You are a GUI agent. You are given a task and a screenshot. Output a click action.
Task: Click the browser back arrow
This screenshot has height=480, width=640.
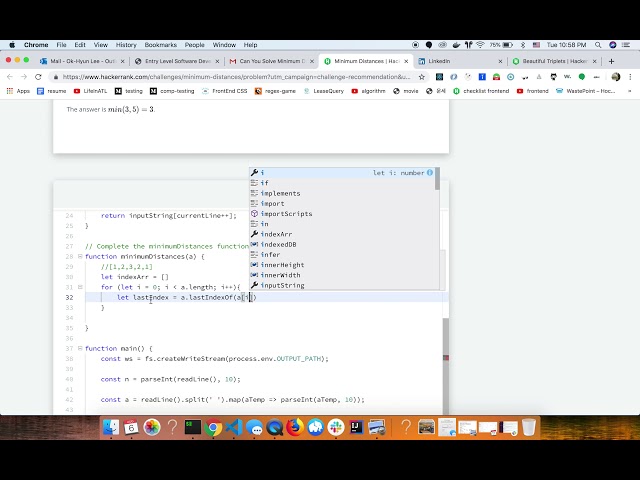tap(10, 77)
